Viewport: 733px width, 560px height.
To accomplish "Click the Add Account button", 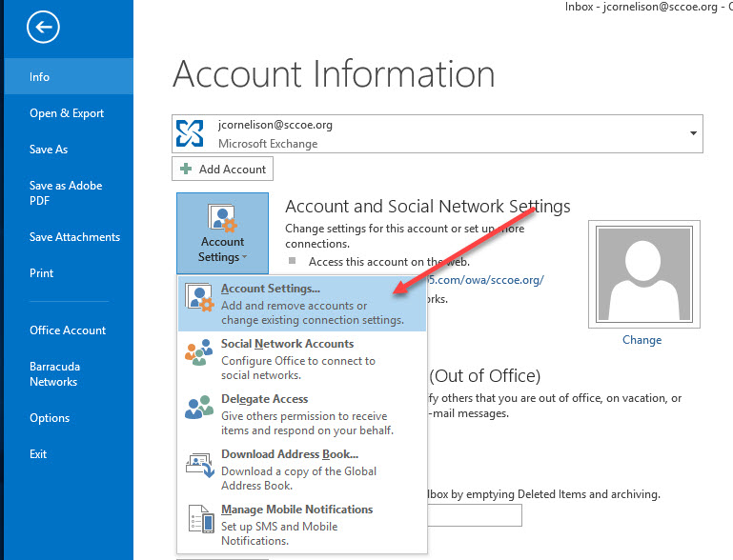I will click(x=222, y=169).
